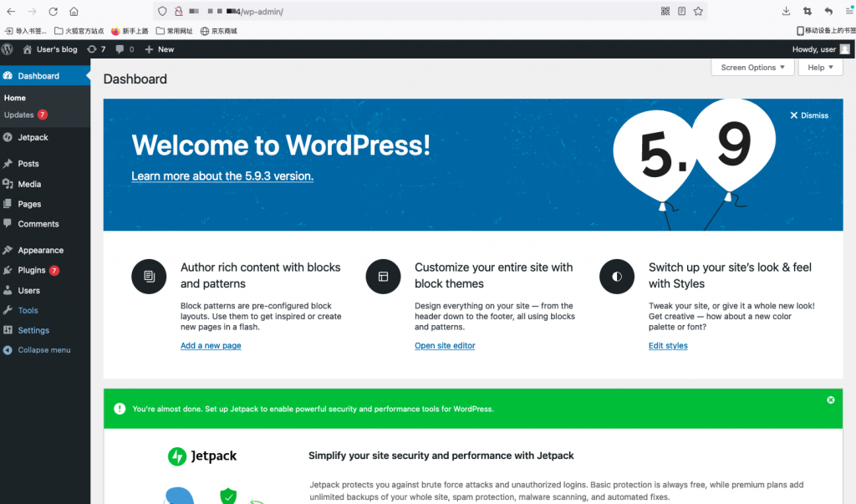856x504 pixels.
Task: Open Tools menu
Action: pyautogui.click(x=45, y=310)
